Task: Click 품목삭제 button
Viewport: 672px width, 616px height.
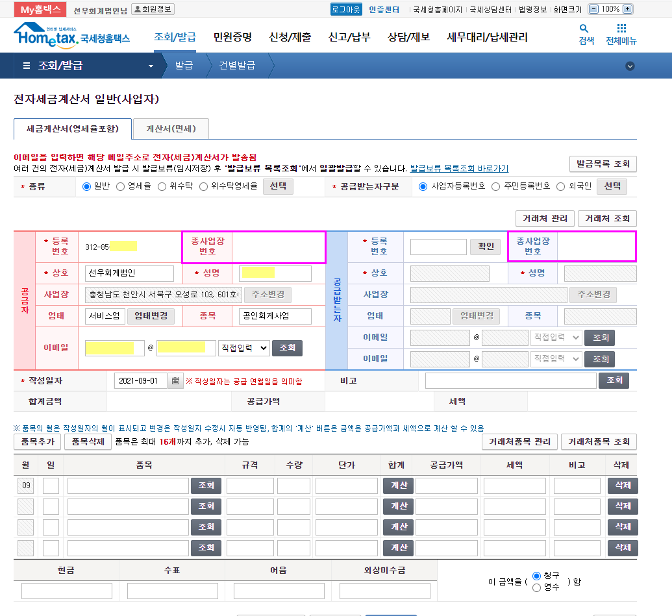Action: tap(88, 441)
